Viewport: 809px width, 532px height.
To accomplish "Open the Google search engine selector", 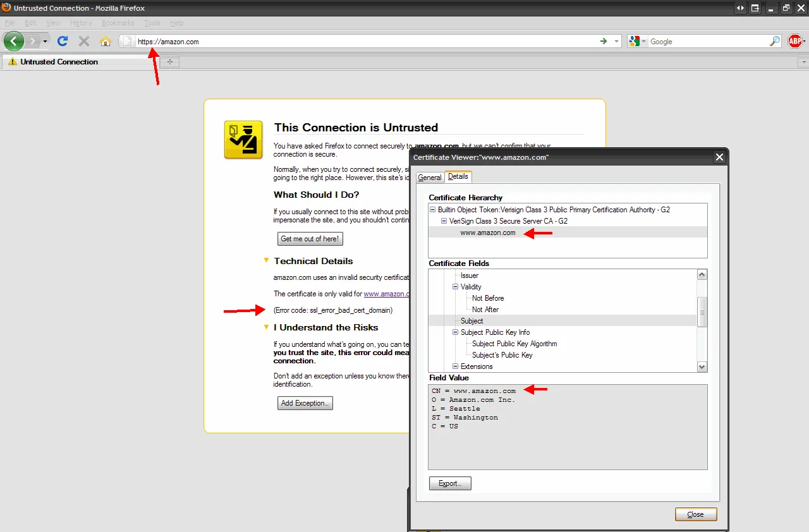I will [638, 42].
